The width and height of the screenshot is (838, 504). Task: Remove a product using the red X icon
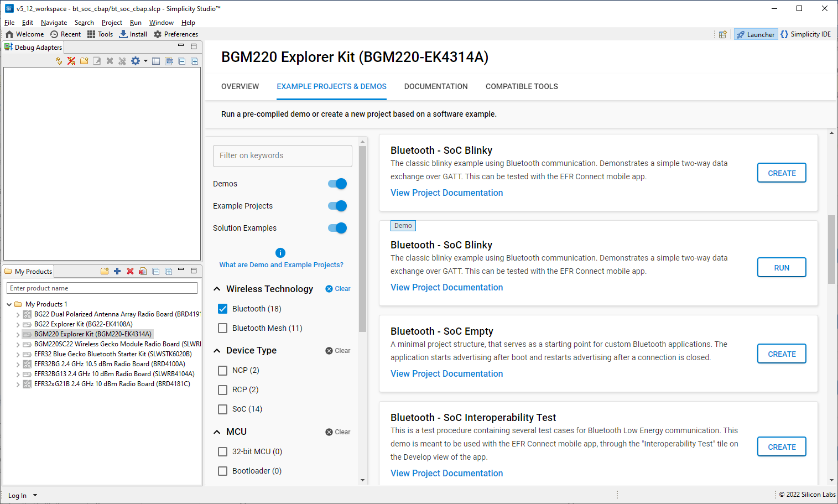tap(129, 271)
